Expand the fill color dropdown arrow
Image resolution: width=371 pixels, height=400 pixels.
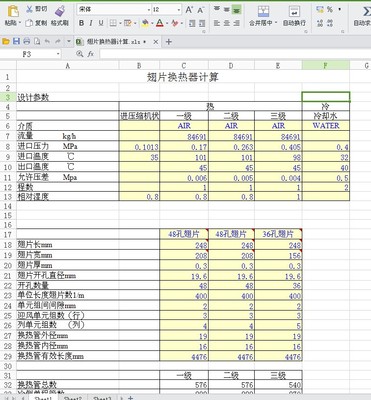pyautogui.click(x=152, y=23)
